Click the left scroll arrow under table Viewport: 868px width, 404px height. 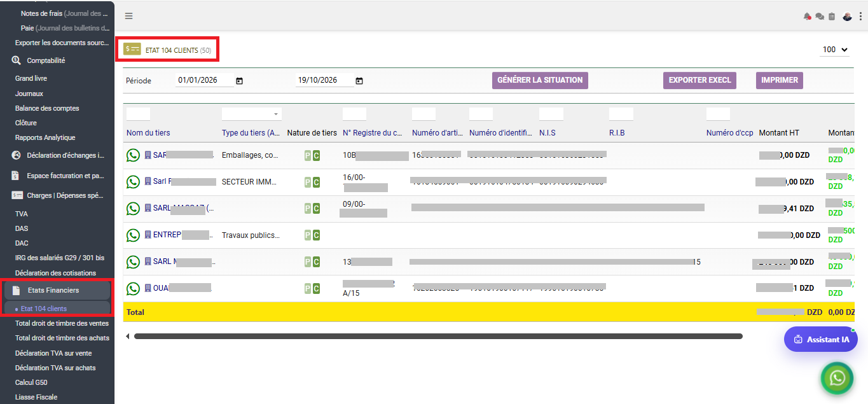(128, 336)
